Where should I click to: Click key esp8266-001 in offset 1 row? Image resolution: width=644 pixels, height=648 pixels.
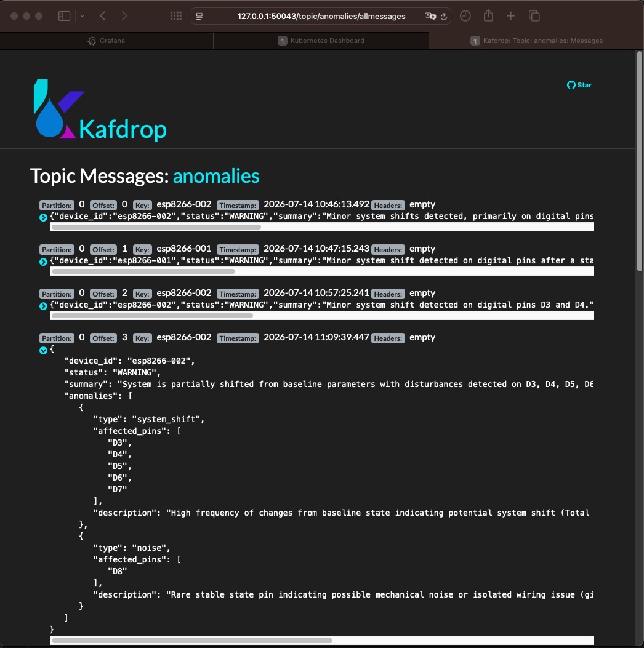(184, 249)
